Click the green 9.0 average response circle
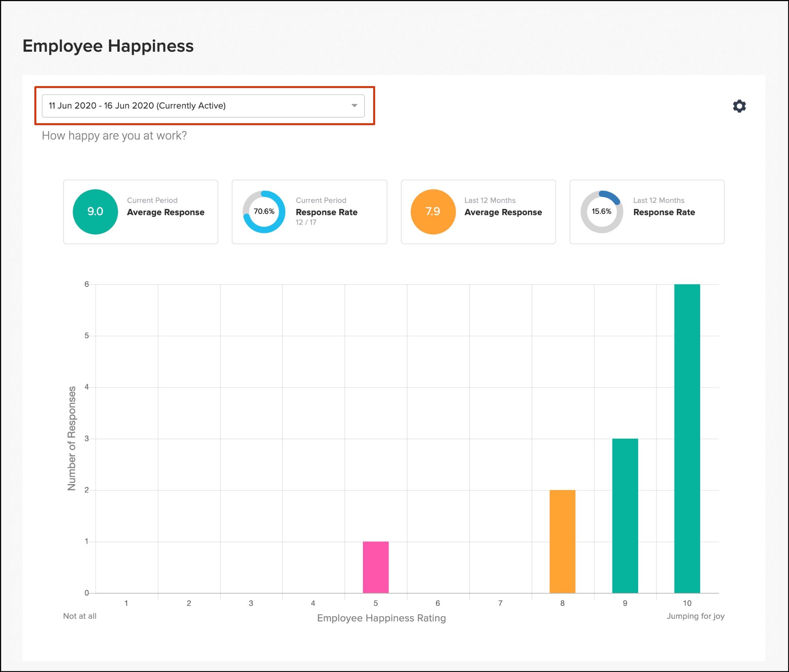This screenshot has height=672, width=789. 95,212
